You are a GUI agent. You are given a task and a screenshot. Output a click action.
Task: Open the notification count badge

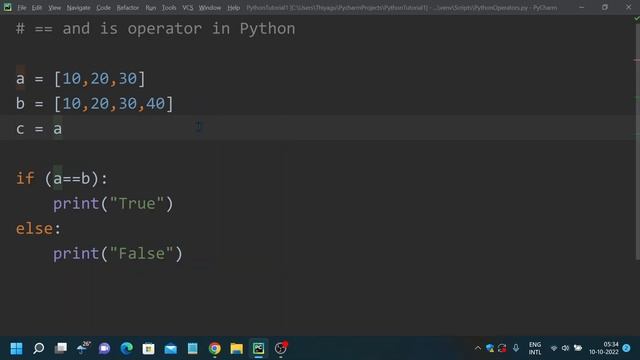click(x=627, y=348)
